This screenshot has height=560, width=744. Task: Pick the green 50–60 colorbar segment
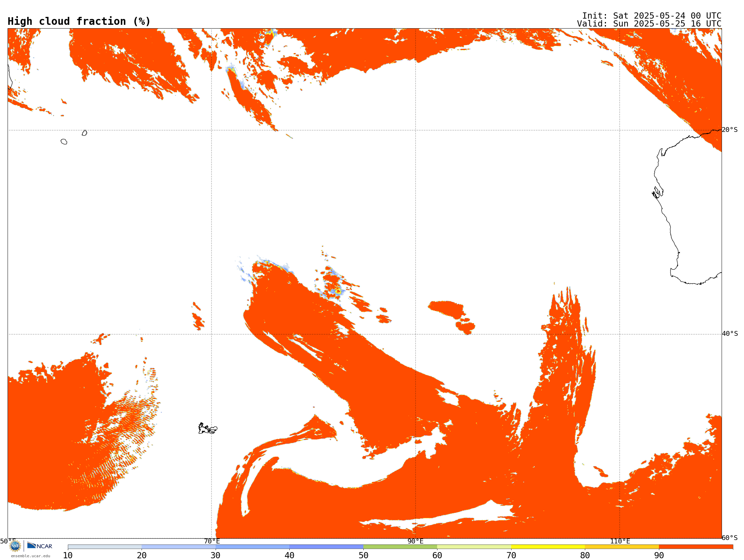click(400, 547)
